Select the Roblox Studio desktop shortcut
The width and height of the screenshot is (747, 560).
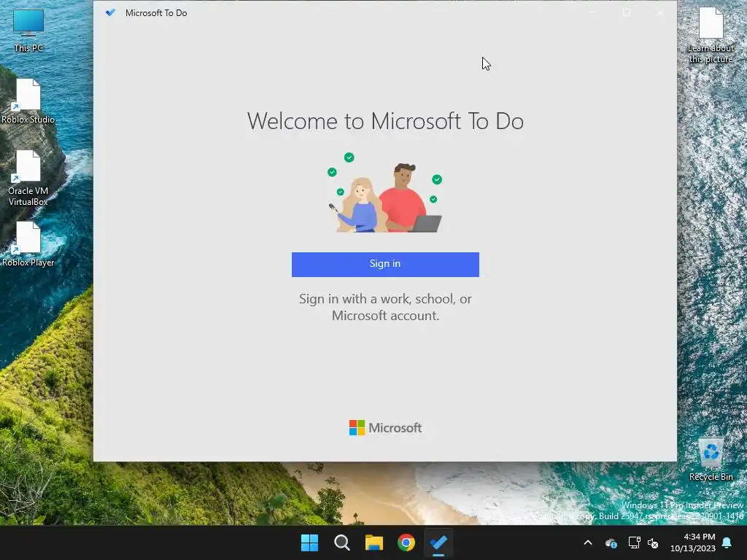pyautogui.click(x=28, y=101)
